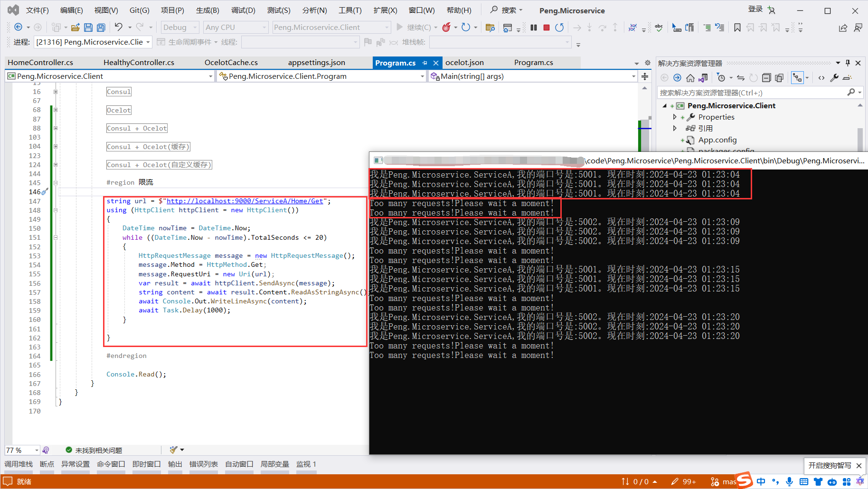Screen dimensions: 868x489
Task: Undo the last edit with the toolbar arrow
Action: (x=119, y=27)
